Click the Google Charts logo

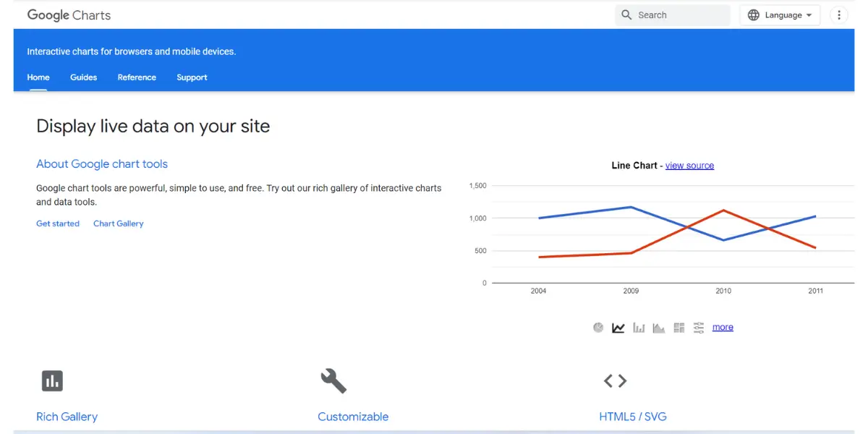pos(69,15)
